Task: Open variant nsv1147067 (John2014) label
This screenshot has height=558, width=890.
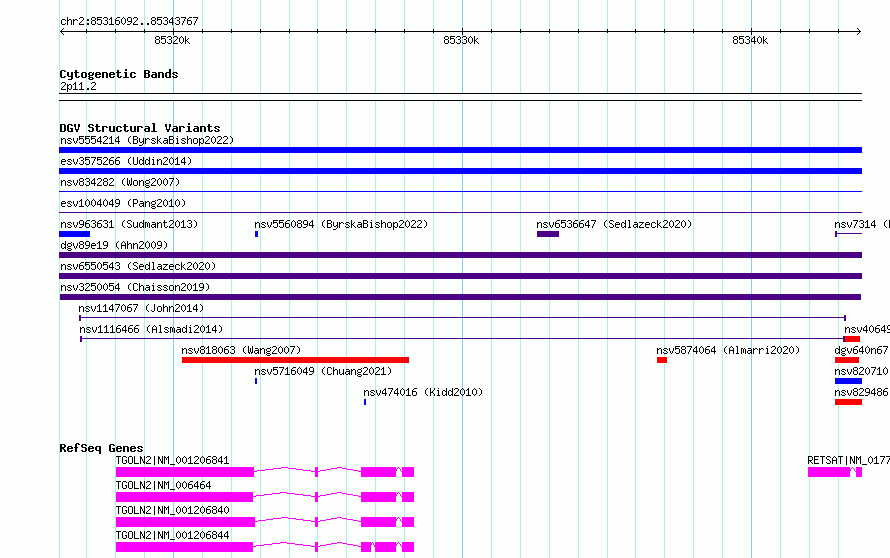Action: click(x=141, y=308)
